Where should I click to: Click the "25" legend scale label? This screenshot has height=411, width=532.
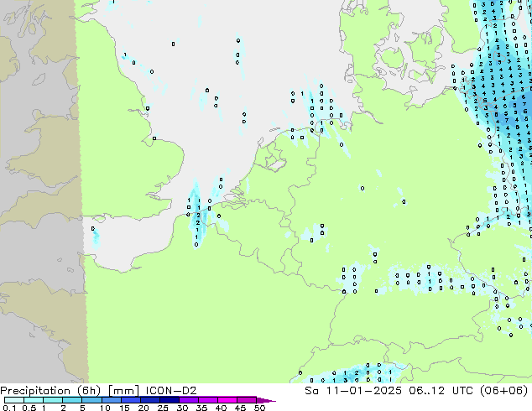pos(163,408)
